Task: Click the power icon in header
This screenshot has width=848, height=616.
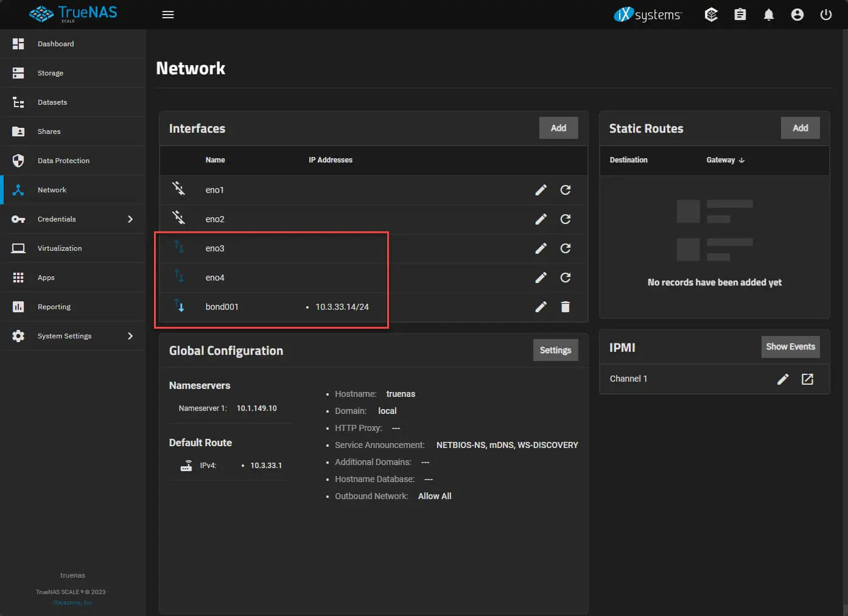Action: 826,15
